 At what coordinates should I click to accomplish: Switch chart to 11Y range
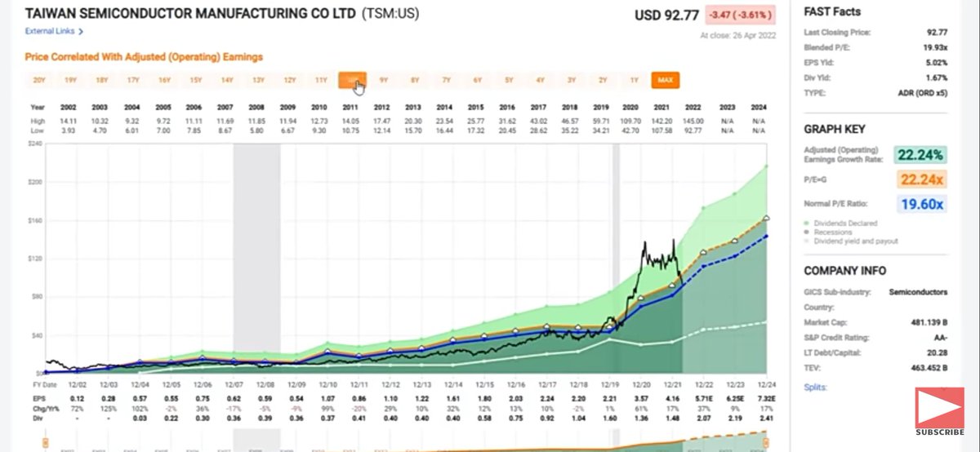[x=321, y=80]
